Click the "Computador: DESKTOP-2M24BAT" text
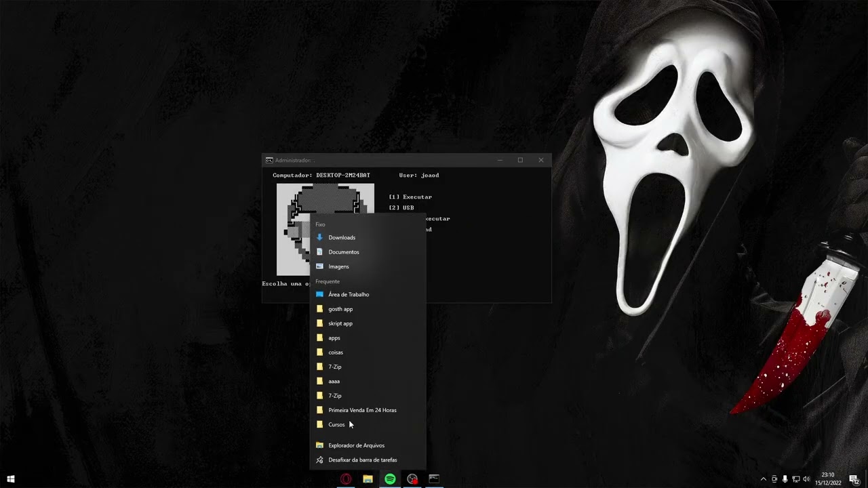 point(321,175)
